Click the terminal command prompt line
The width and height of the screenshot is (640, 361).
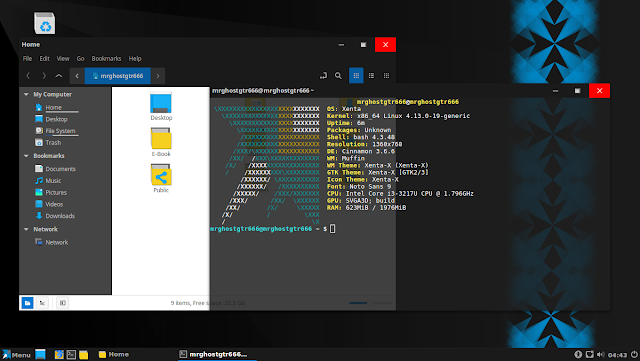[x=273, y=229]
